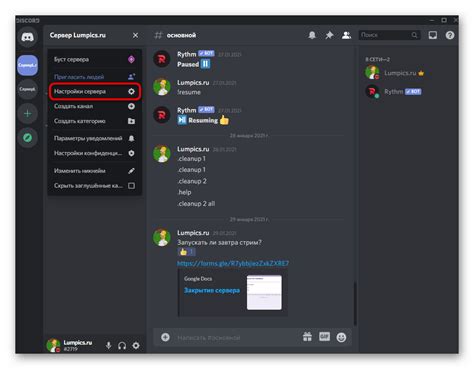Viewport: 474px width, 369px height.
Task: Click the Lumpics.ru user avatar at the bottom
Action: (53, 345)
